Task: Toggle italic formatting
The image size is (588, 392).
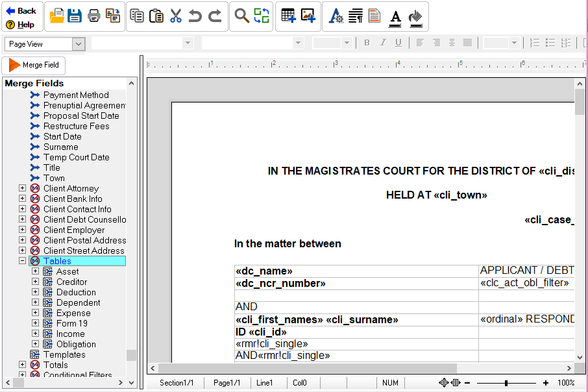Action: click(382, 42)
